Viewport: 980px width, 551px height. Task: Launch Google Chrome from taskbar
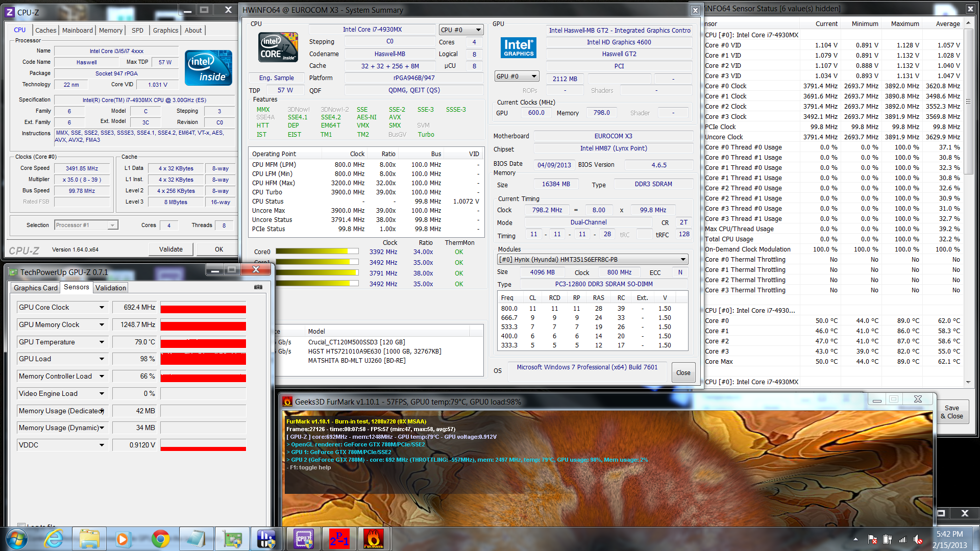(160, 539)
